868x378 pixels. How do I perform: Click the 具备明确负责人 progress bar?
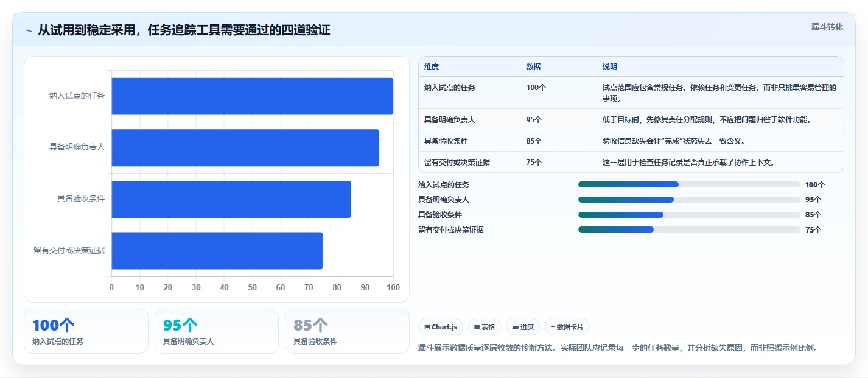(x=689, y=200)
